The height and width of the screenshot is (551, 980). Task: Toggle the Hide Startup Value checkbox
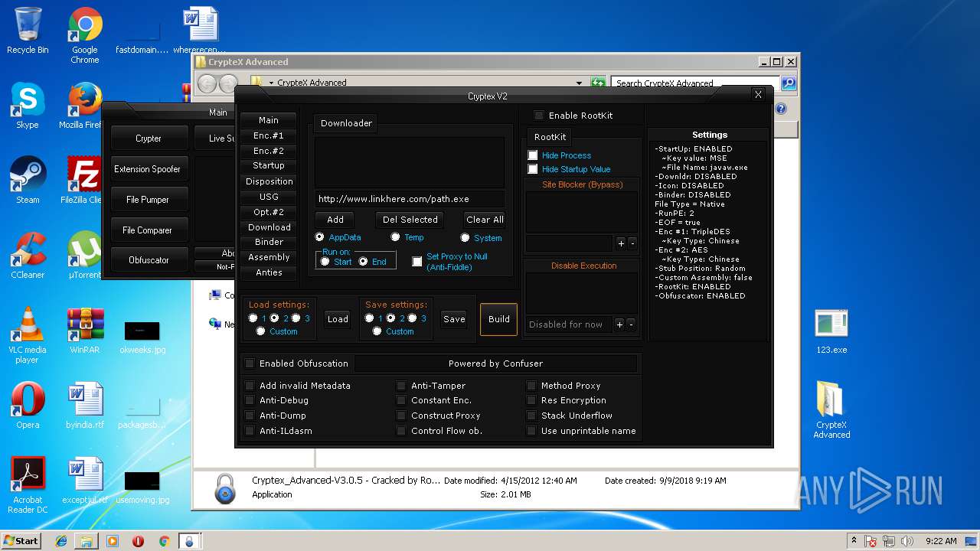point(533,169)
